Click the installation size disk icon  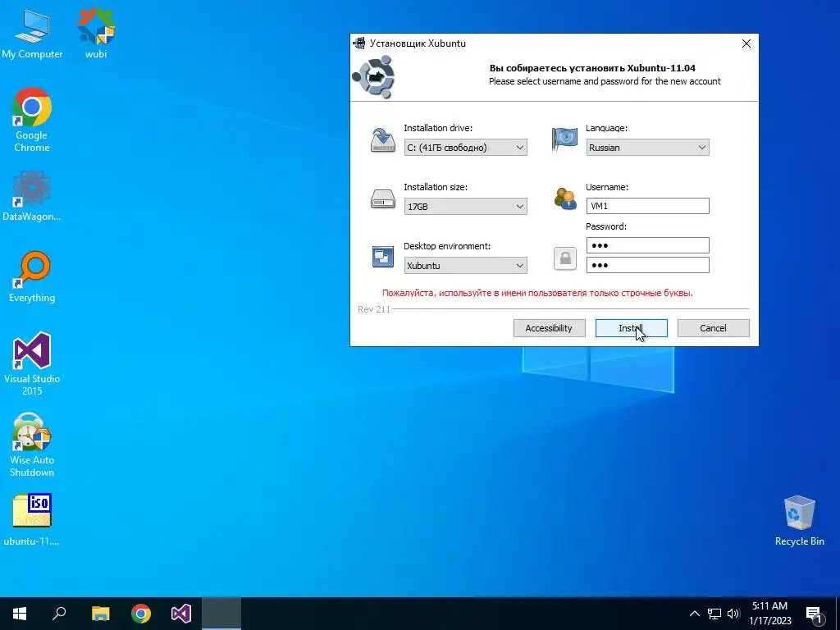(x=383, y=199)
